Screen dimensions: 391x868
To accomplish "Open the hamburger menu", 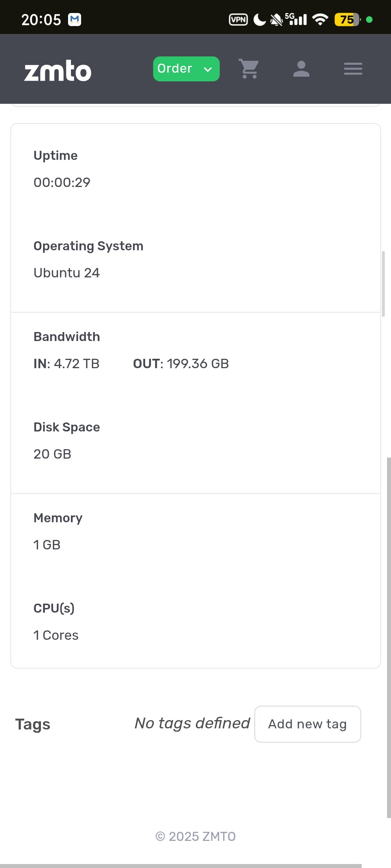I will point(353,69).
